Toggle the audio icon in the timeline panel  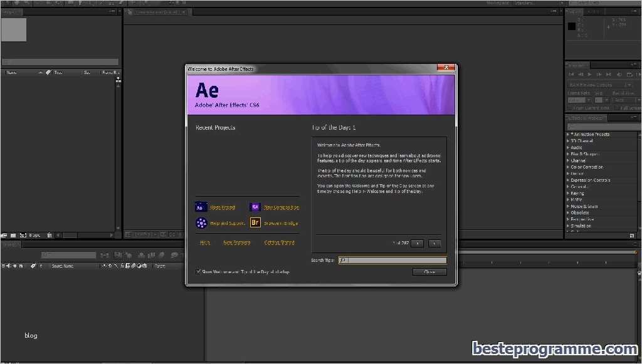9,266
